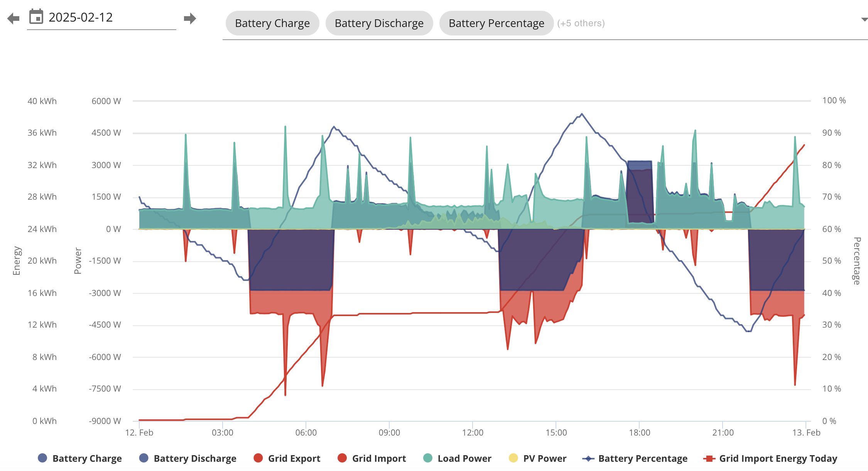Click the Battery Percentage legend line marker

pyautogui.click(x=588, y=458)
